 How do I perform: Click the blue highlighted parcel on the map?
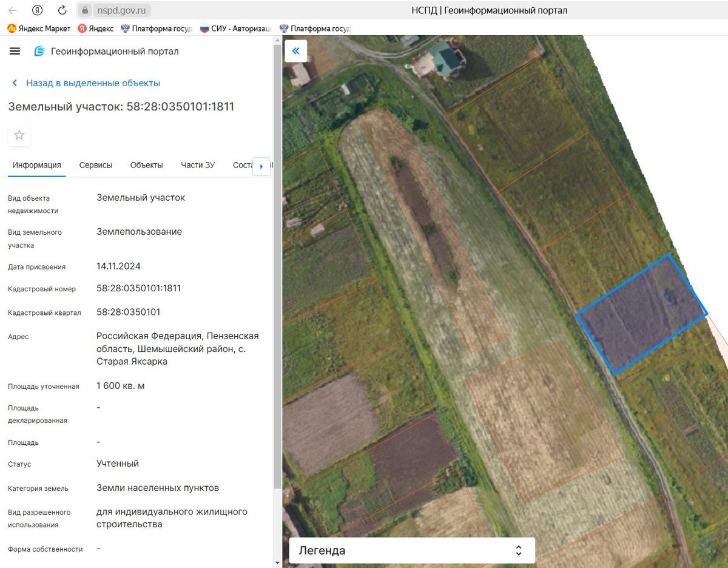641,314
